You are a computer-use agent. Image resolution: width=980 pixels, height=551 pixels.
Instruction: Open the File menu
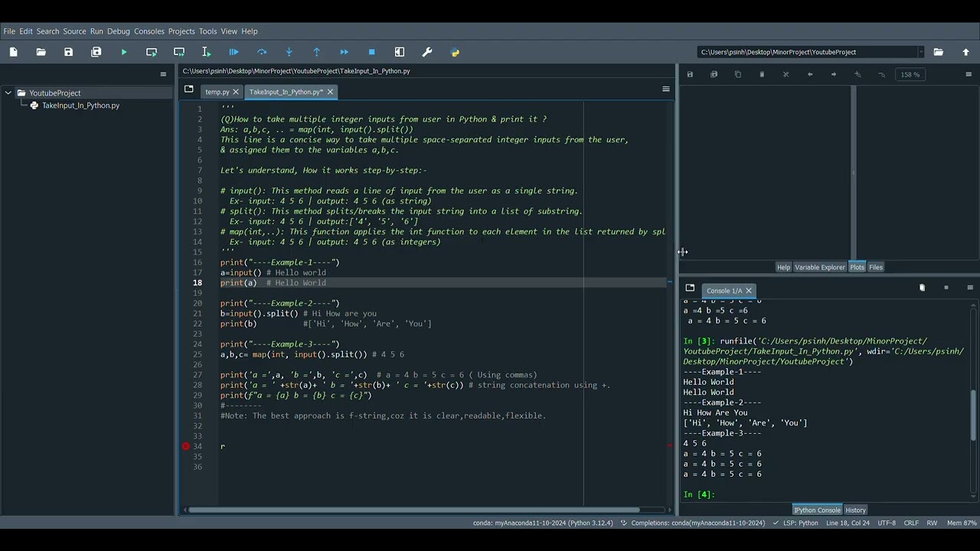[x=9, y=31]
